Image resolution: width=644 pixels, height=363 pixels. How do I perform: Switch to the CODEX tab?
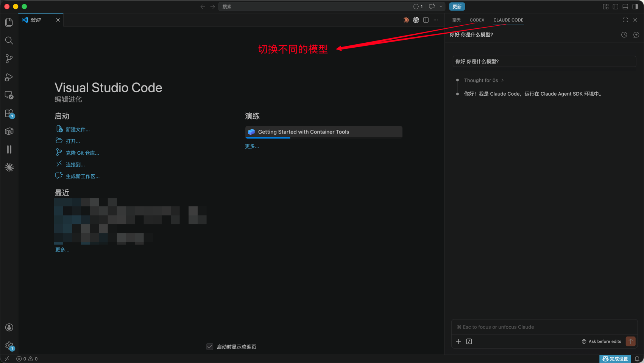[477, 20]
